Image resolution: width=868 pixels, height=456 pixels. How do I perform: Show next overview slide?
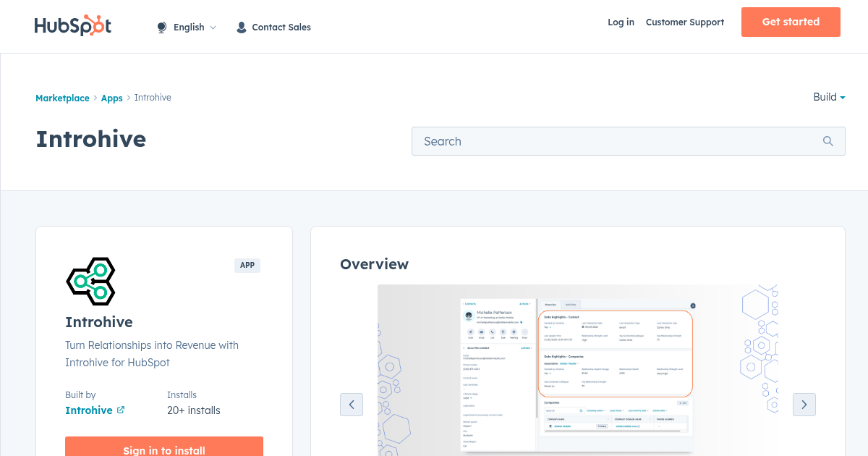tap(804, 405)
